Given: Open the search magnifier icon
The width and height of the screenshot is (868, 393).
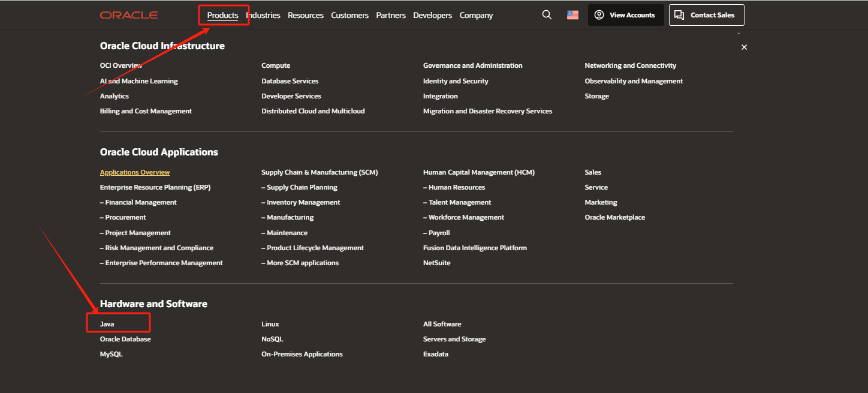Looking at the screenshot, I should 547,15.
